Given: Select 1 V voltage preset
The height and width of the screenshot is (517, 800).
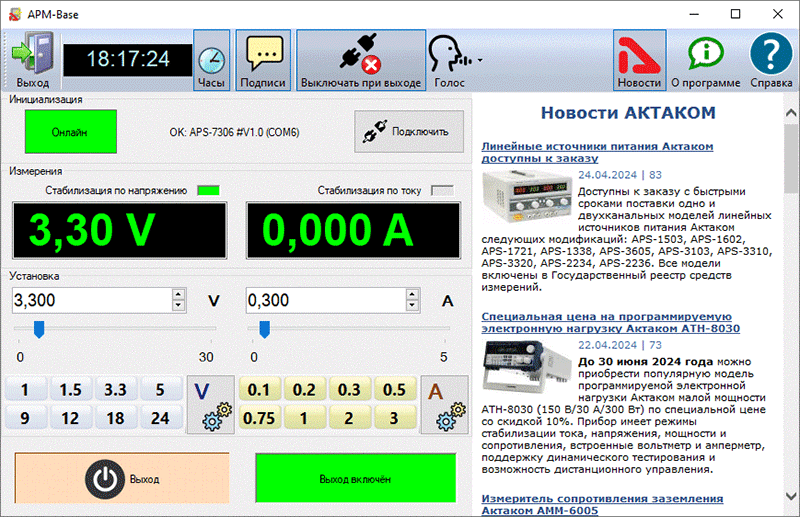Looking at the screenshot, I should click(24, 390).
